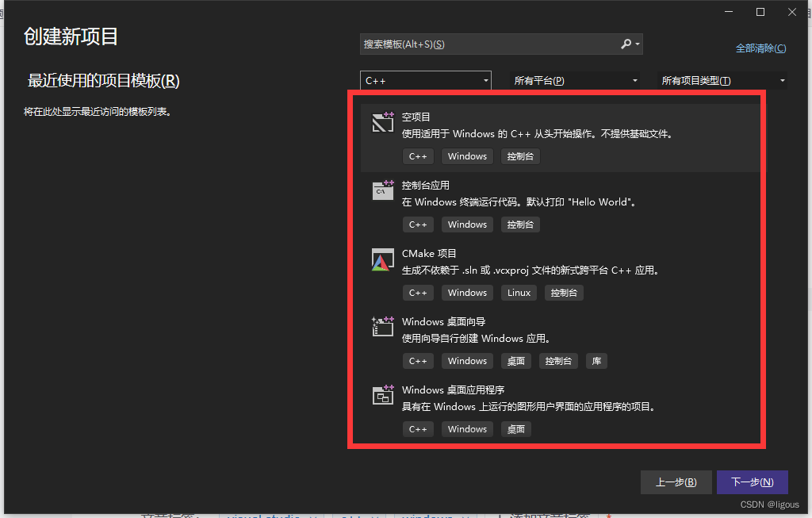Open the 所有平台 platform dropdown
812x518 pixels.
[575, 81]
